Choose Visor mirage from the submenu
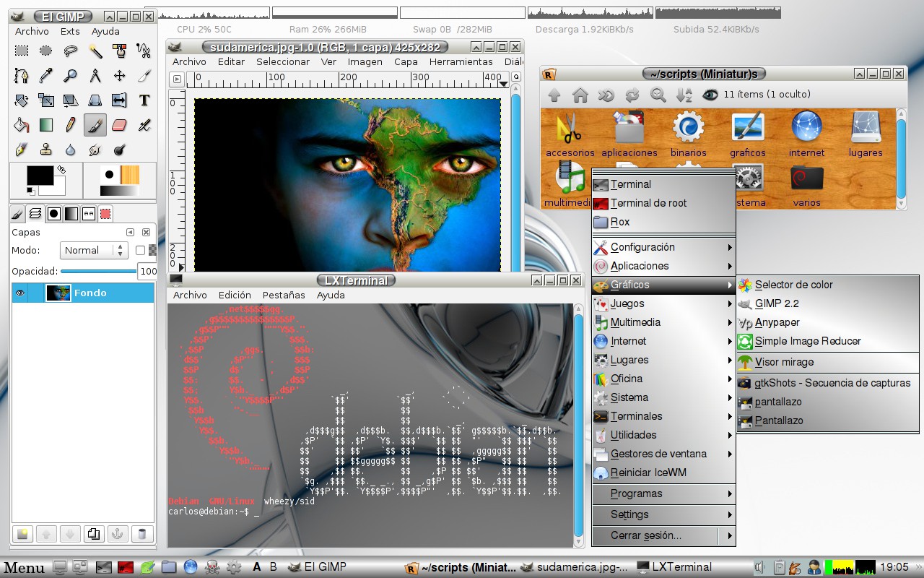924x578 pixels. 827,362
